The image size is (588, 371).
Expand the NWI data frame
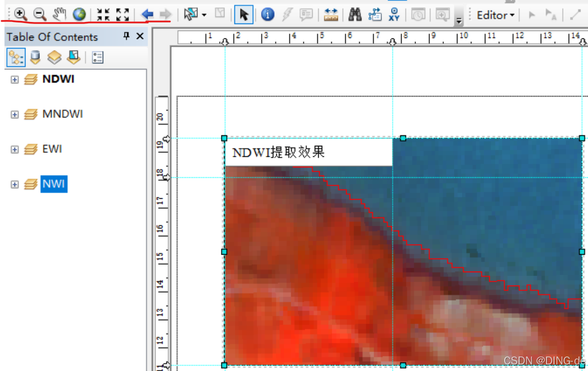(14, 184)
